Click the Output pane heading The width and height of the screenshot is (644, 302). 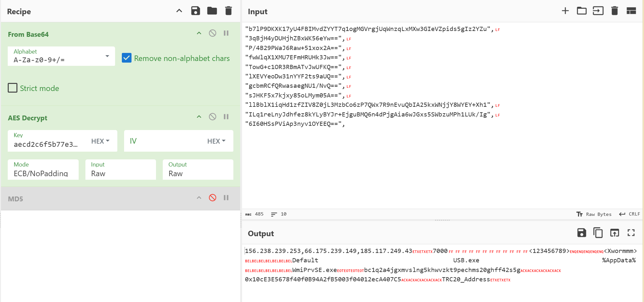click(x=261, y=234)
